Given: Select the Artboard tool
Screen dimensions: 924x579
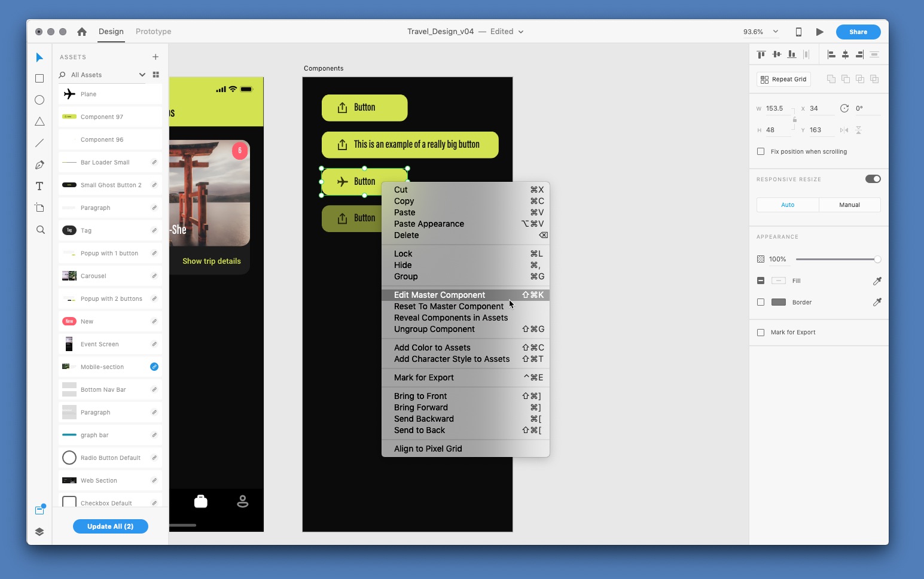Looking at the screenshot, I should 39,208.
